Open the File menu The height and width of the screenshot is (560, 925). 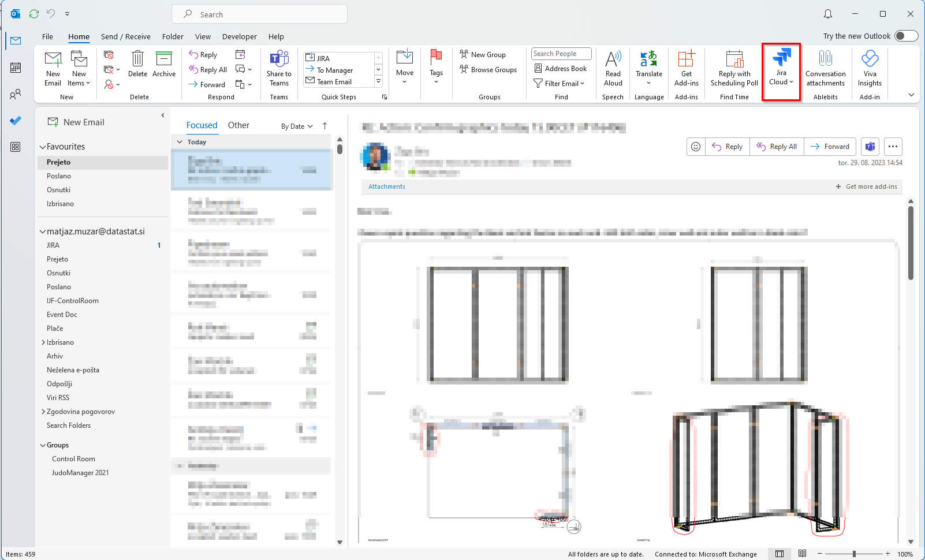(x=47, y=36)
